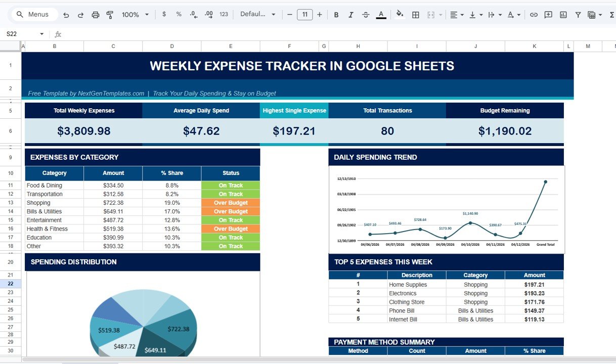Toggle strikethrough formatting

pos(365,15)
